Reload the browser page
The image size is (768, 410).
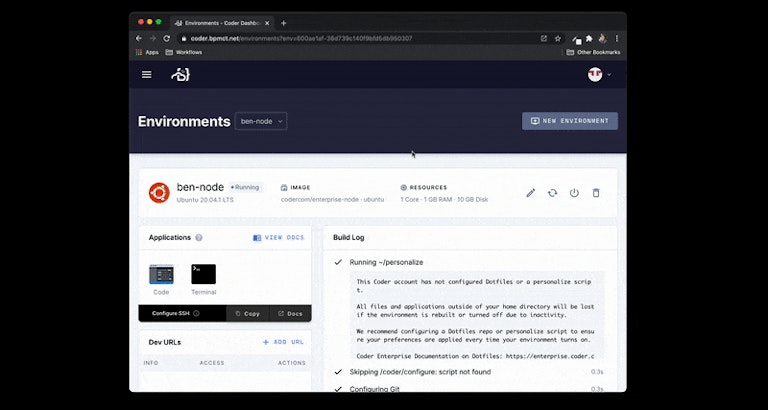tap(167, 38)
